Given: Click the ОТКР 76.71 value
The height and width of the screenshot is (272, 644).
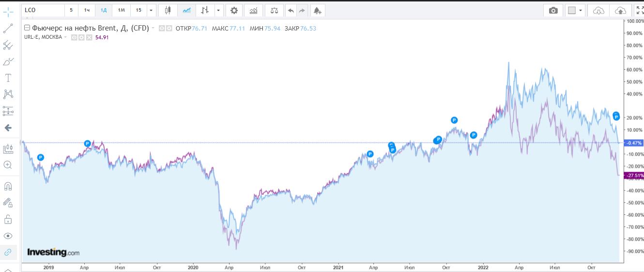Looking at the screenshot, I should coord(199,28).
